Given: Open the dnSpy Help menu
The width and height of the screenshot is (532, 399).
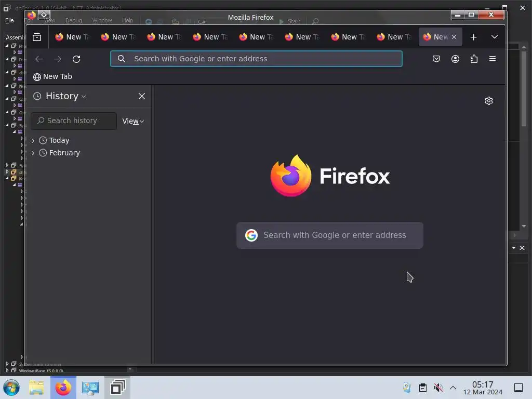Looking at the screenshot, I should pyautogui.click(x=128, y=20).
